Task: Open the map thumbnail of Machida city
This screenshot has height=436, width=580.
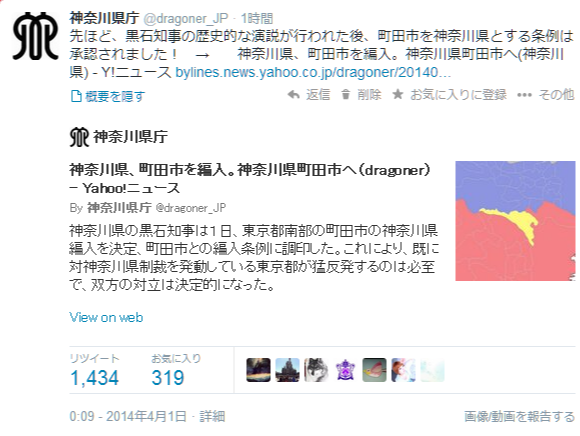Action: tap(515, 221)
